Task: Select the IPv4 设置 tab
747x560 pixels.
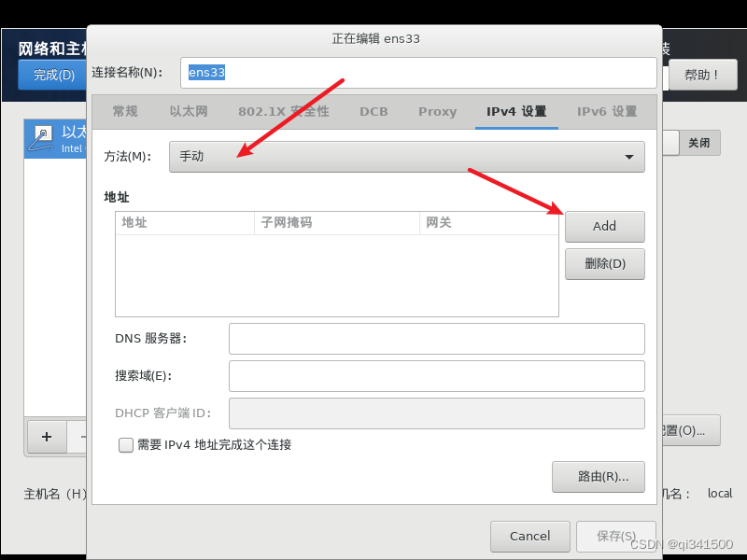Action: 516,111
